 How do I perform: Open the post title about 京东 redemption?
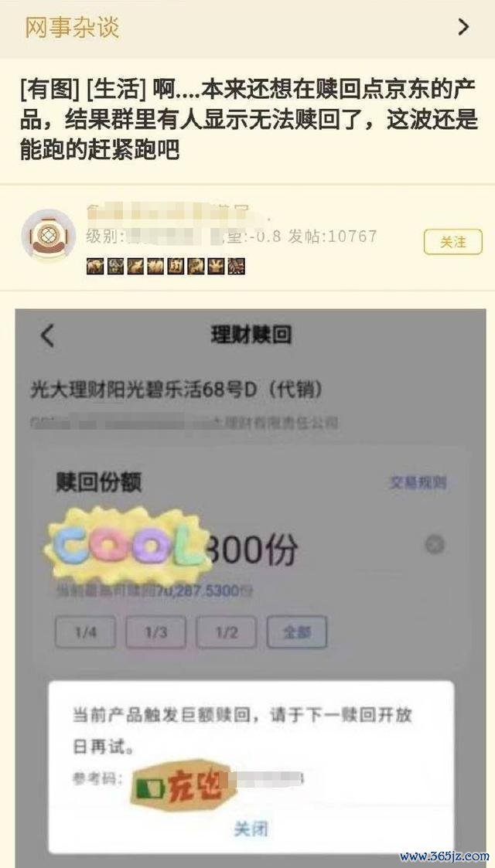click(247, 120)
